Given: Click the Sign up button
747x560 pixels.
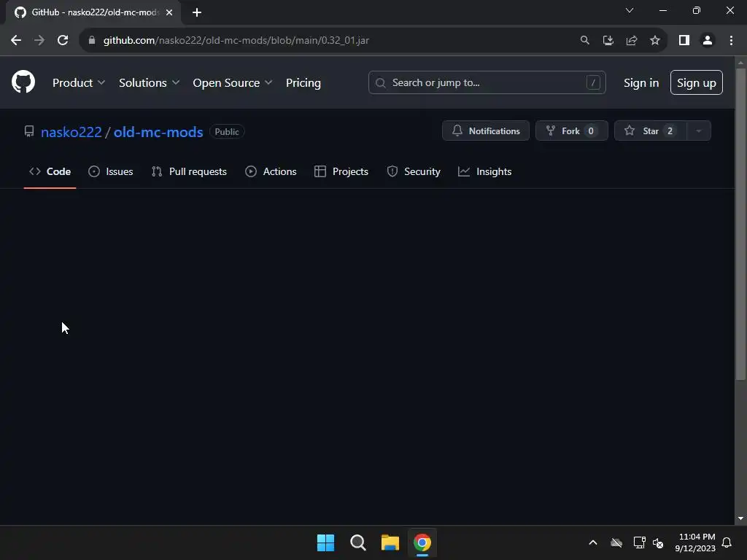Looking at the screenshot, I should [697, 82].
